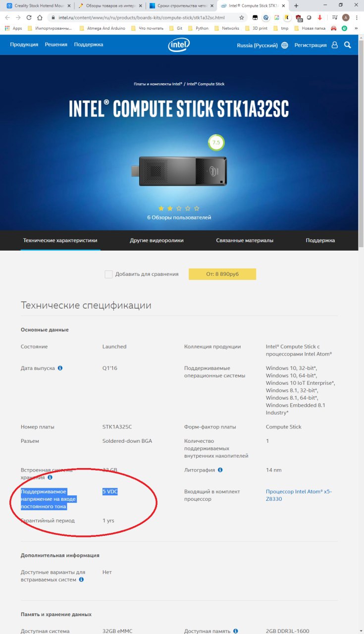Viewport: 364px width, 634px height.
Task: Open the media control playlist icon
Action: pyautogui.click(x=335, y=17)
